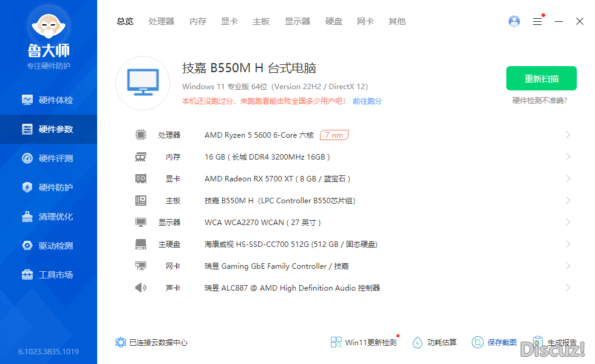Image resolution: width=595 pixels, height=364 pixels.
Task: Follow the 前往跑分 link
Action: point(367,101)
